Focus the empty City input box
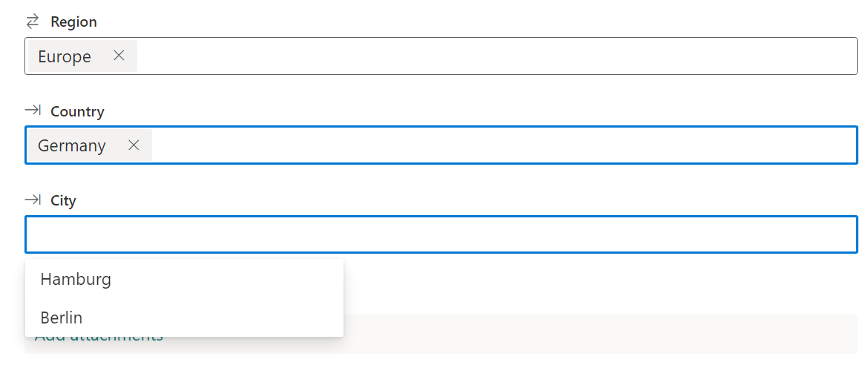This screenshot has height=365, width=868. 441,234
